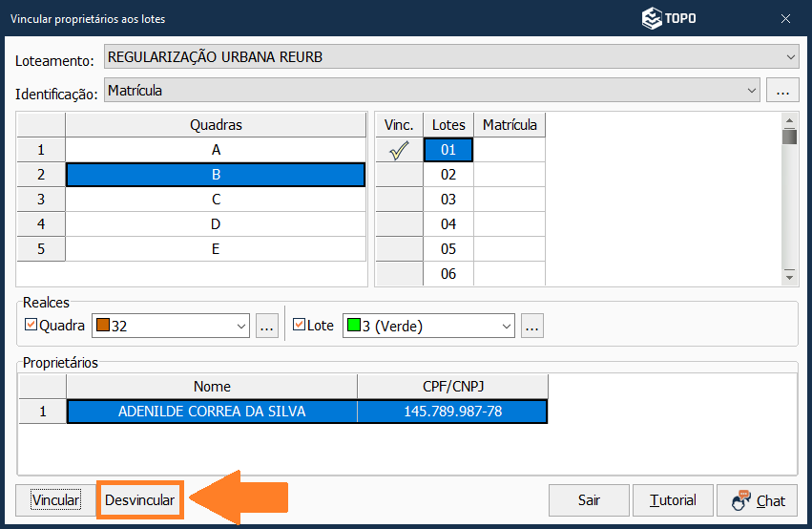
Task: Open the Quadra color picker ellipsis button
Action: (267, 326)
